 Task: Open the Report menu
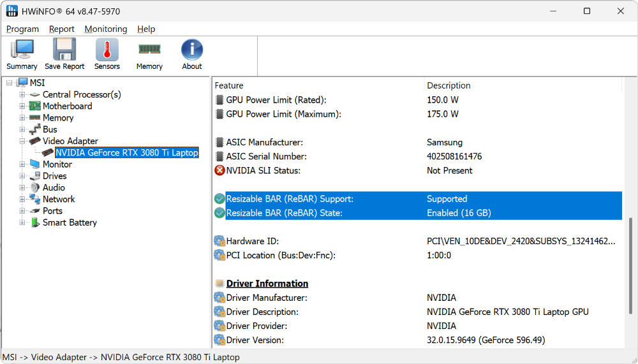click(62, 29)
